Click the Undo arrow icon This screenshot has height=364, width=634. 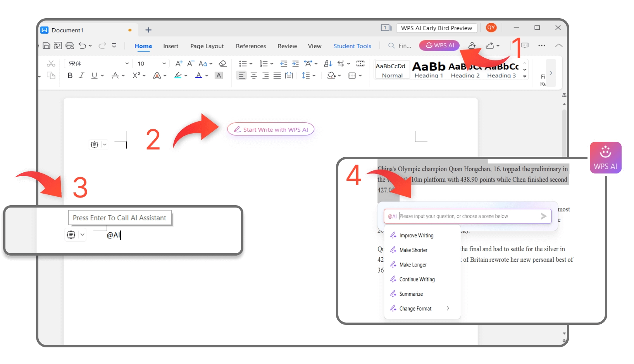(83, 46)
